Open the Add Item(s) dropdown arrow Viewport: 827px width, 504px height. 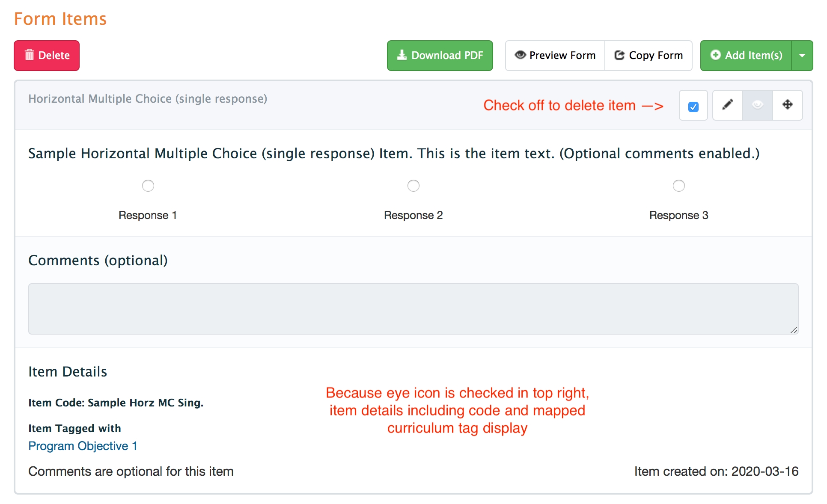click(x=802, y=56)
